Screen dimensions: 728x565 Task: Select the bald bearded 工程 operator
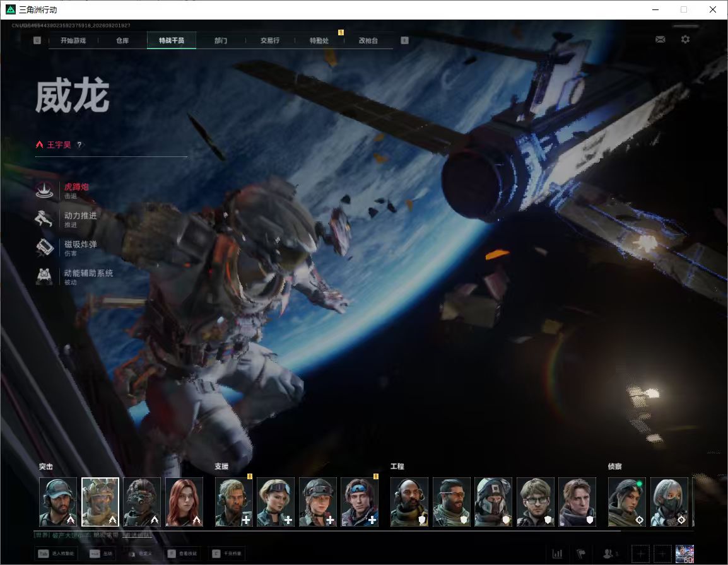(409, 502)
